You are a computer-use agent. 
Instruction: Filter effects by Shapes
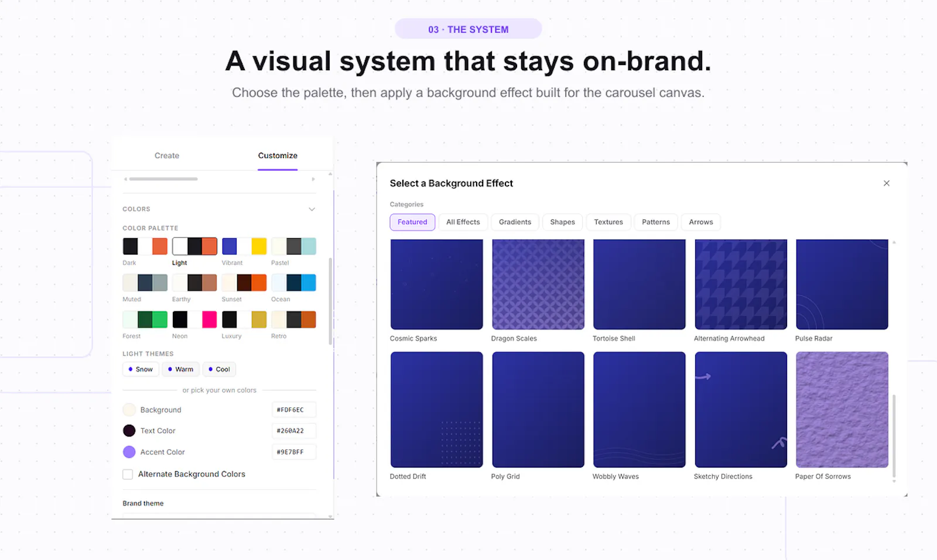pyautogui.click(x=562, y=222)
